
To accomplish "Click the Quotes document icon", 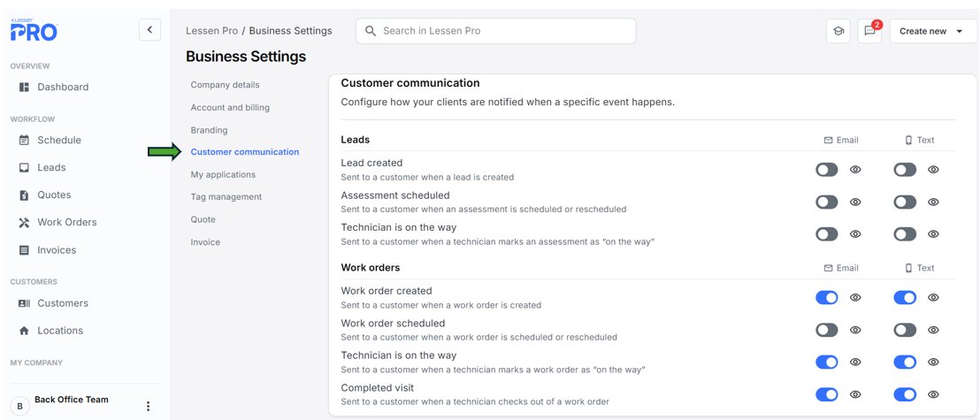I will pos(25,195).
